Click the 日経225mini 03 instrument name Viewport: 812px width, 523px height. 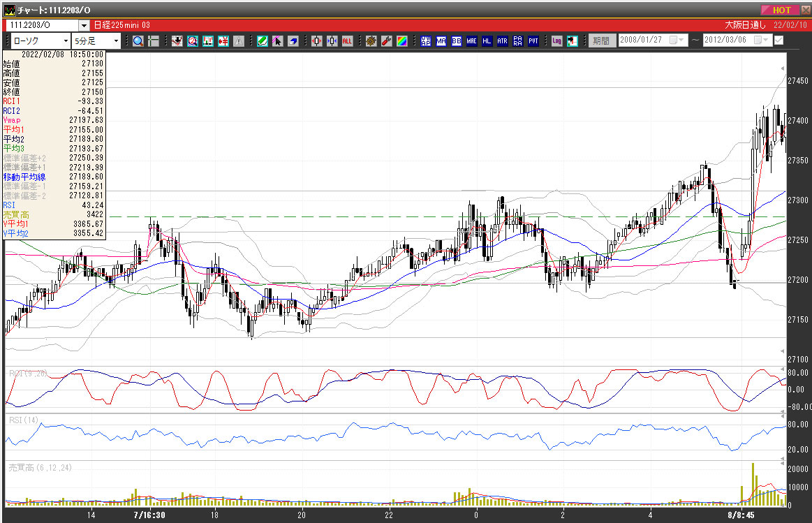[x=121, y=25]
